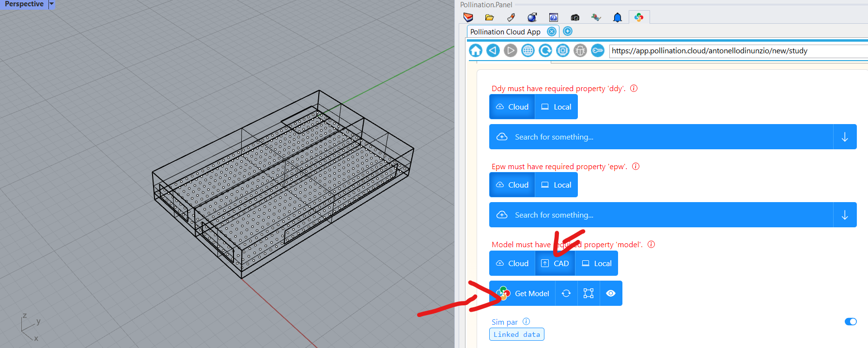Toggle the Sim par switch
This screenshot has height=348, width=868.
[x=851, y=322]
